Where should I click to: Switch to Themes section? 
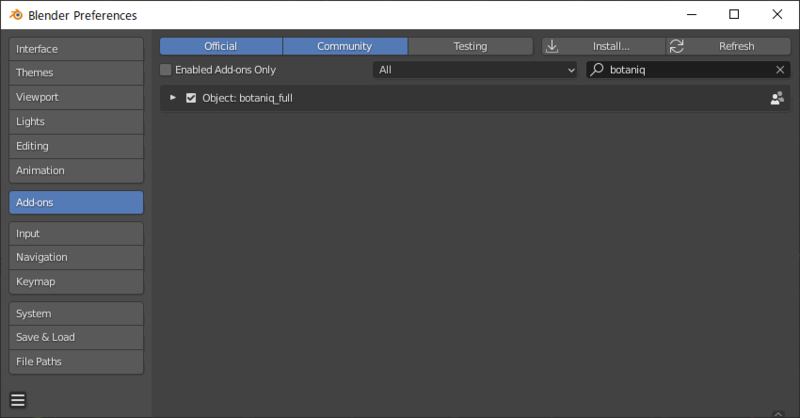tap(76, 72)
